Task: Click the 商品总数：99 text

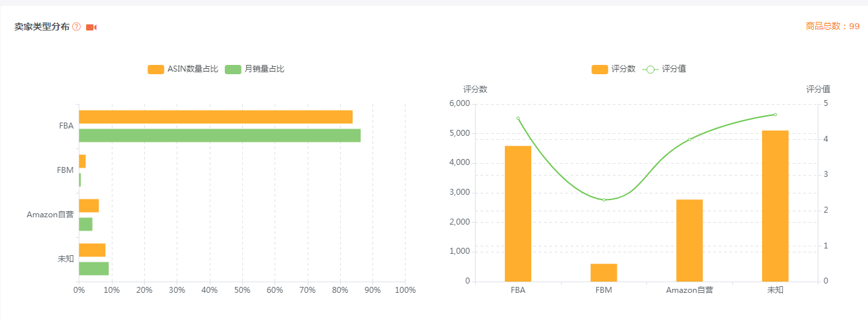Action: [x=832, y=27]
